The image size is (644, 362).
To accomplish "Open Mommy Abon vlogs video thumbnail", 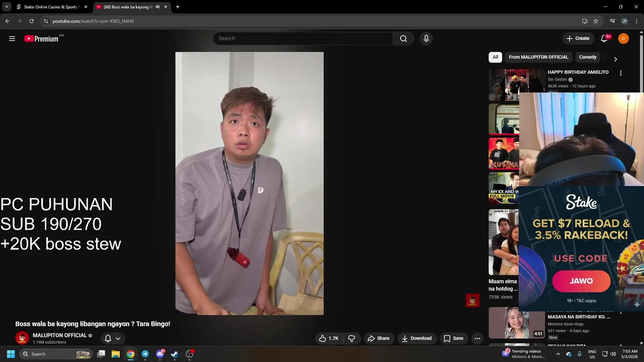I will click(x=517, y=323).
